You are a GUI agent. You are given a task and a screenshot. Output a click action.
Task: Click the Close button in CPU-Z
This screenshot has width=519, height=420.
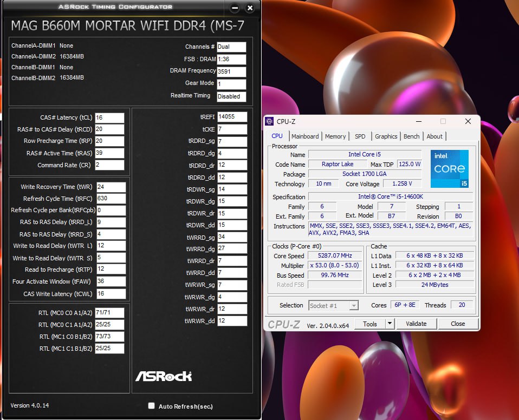(458, 324)
